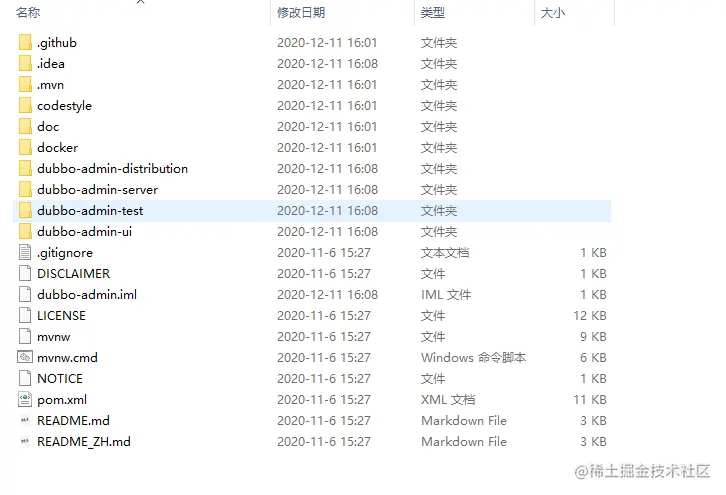
Task: Click the doc folder icon
Action: [x=25, y=126]
